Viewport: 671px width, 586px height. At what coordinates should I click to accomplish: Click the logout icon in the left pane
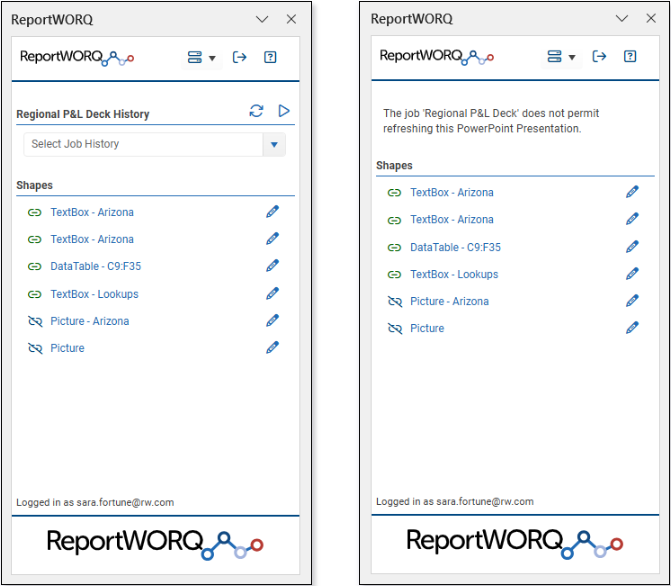[x=240, y=58]
